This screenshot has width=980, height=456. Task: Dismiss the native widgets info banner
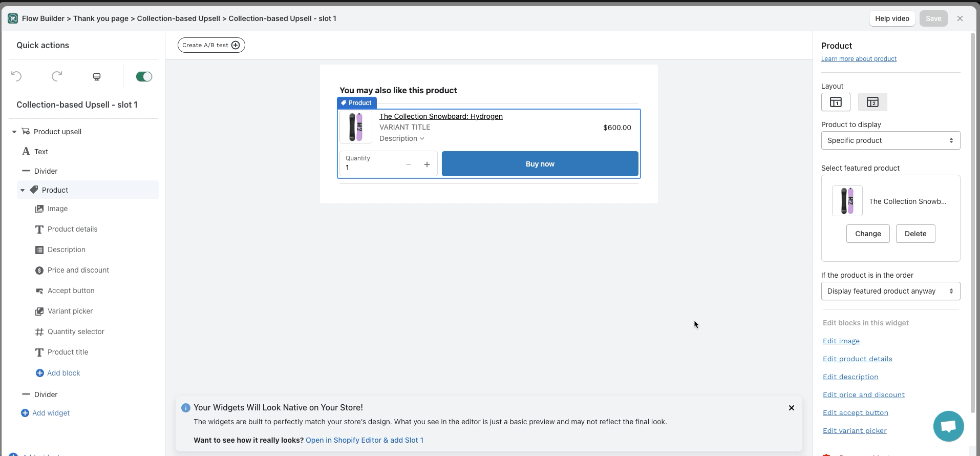pos(792,408)
